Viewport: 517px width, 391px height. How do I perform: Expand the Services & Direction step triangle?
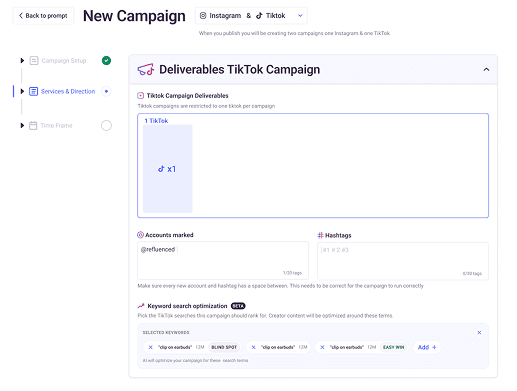click(x=22, y=91)
